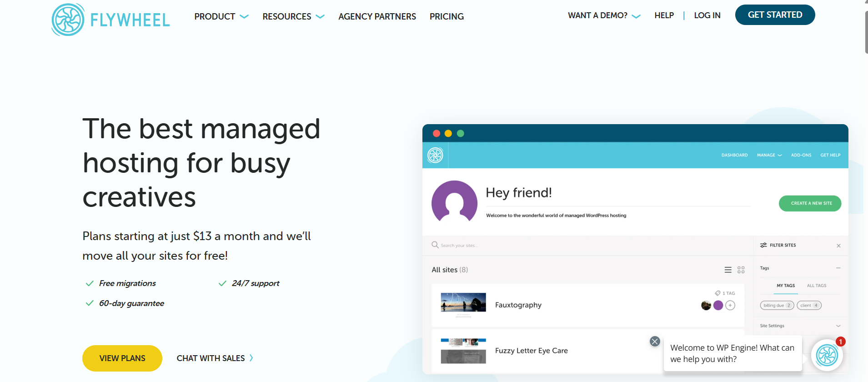Open the Resources dropdown menu

(x=293, y=16)
